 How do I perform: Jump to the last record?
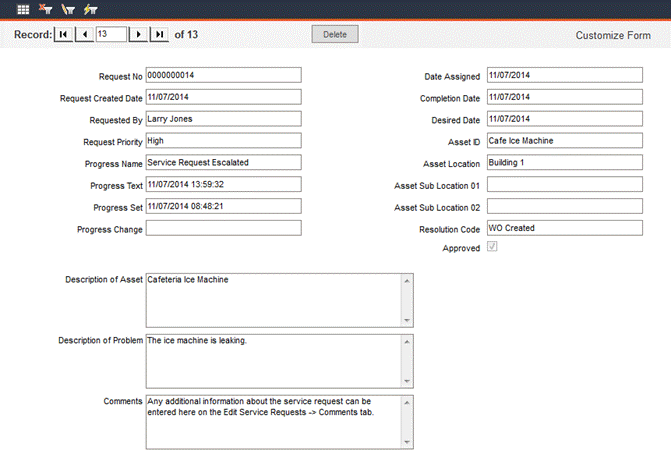coord(159,34)
